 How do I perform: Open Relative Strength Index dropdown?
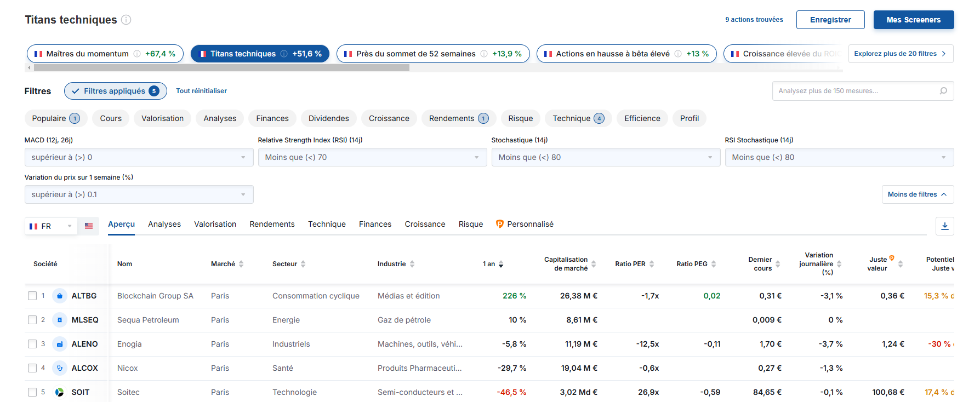(372, 157)
